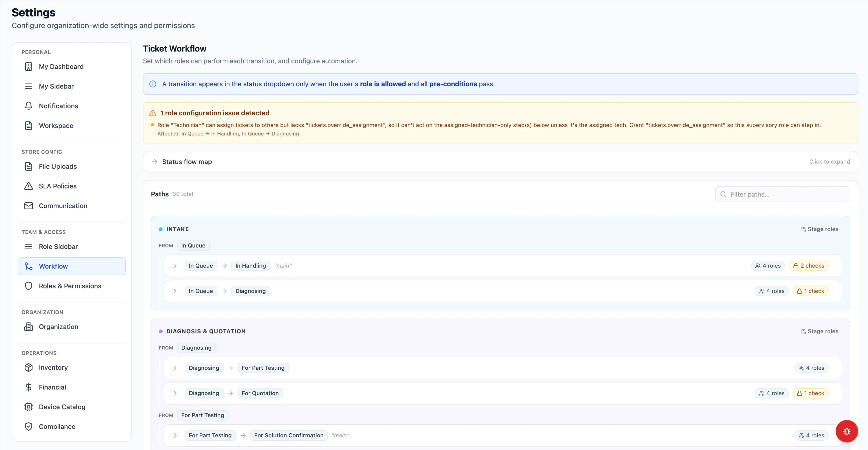
Task: Click the My Dashboard grid icon
Action: (29, 67)
